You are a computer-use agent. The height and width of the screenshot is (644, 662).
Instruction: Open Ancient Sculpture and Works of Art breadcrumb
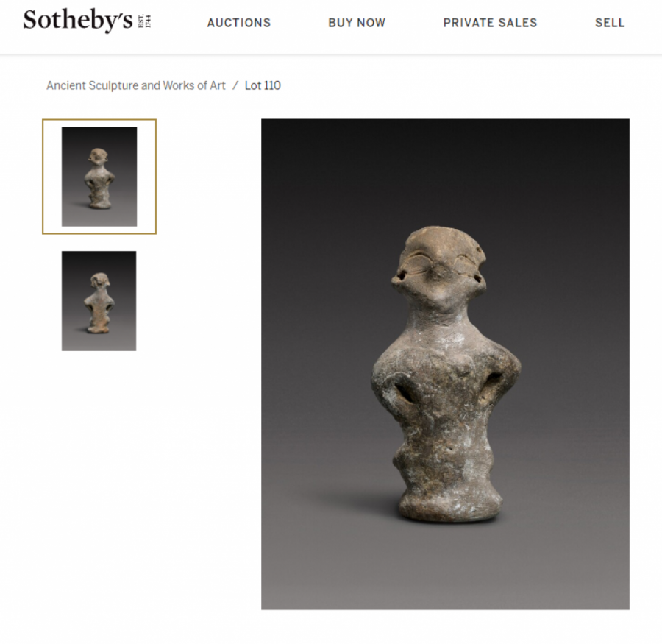click(x=136, y=85)
